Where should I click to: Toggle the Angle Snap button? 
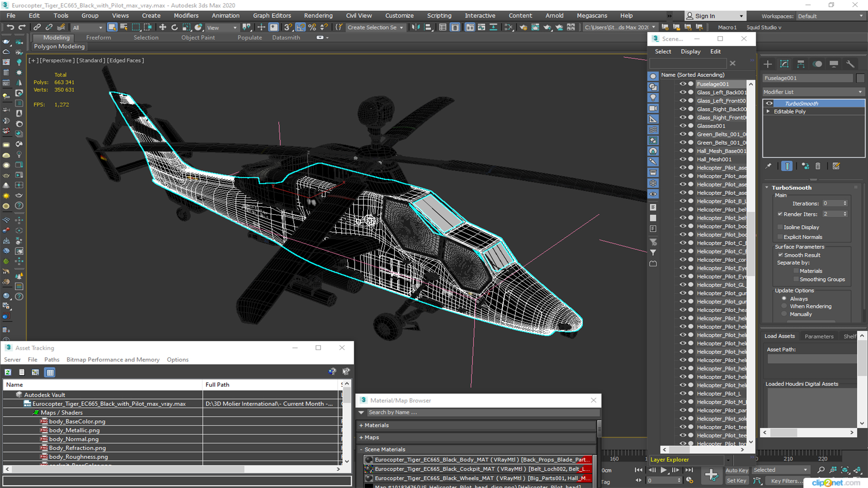coord(300,27)
